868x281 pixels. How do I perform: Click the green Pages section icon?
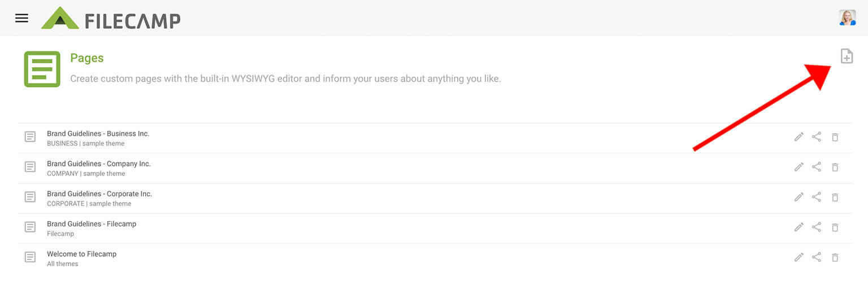point(42,69)
